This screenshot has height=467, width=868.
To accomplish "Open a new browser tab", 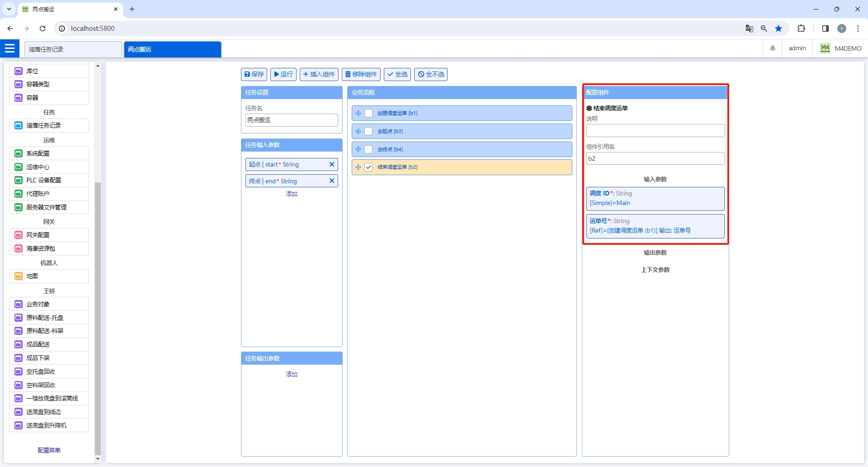I will (x=132, y=9).
